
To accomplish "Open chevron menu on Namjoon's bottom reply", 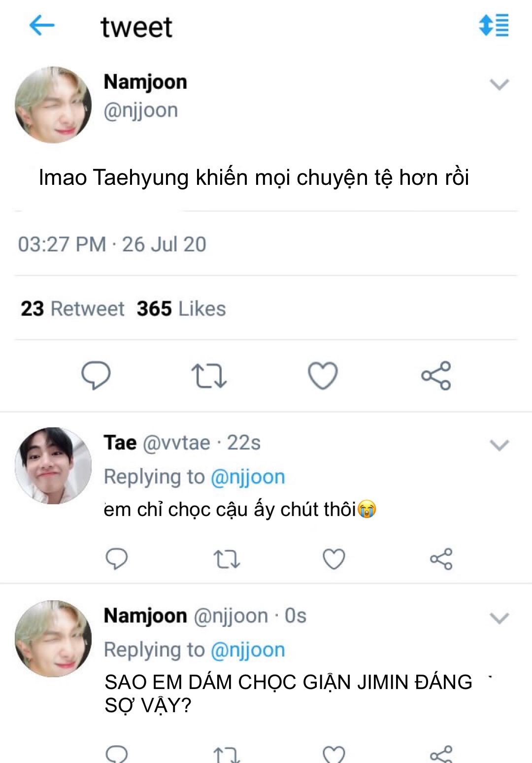I will (499, 618).
